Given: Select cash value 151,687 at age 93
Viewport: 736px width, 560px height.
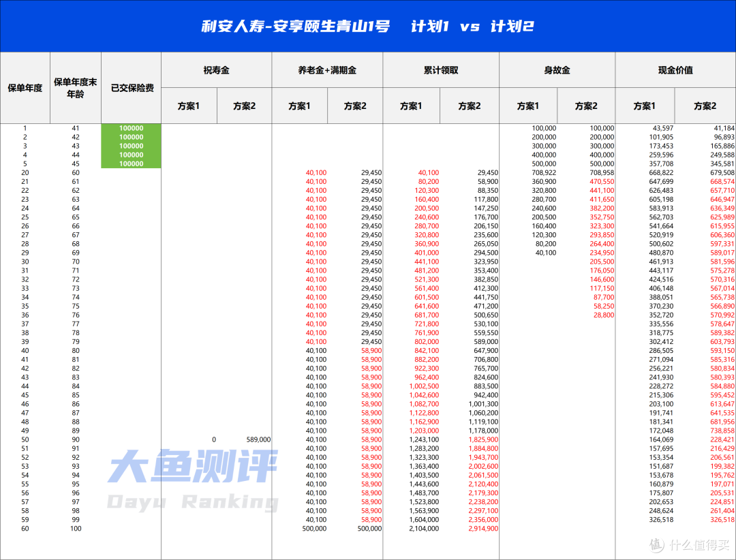Looking at the screenshot, I should (x=661, y=467).
